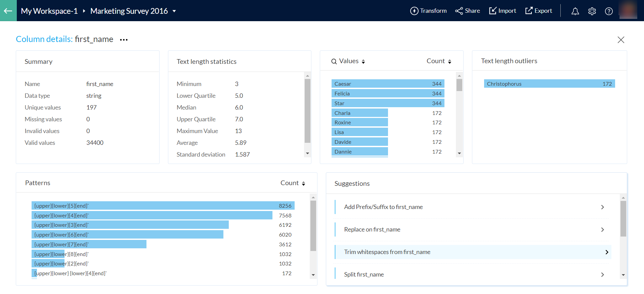Screen dimensions: 644x294
Task: Open the notifications bell
Action: (x=575, y=11)
